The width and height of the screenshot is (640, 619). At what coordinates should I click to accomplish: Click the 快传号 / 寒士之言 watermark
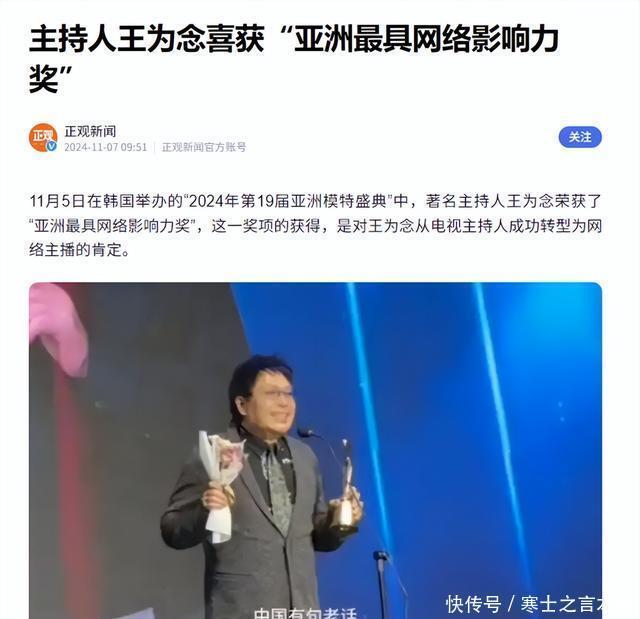(x=524, y=604)
